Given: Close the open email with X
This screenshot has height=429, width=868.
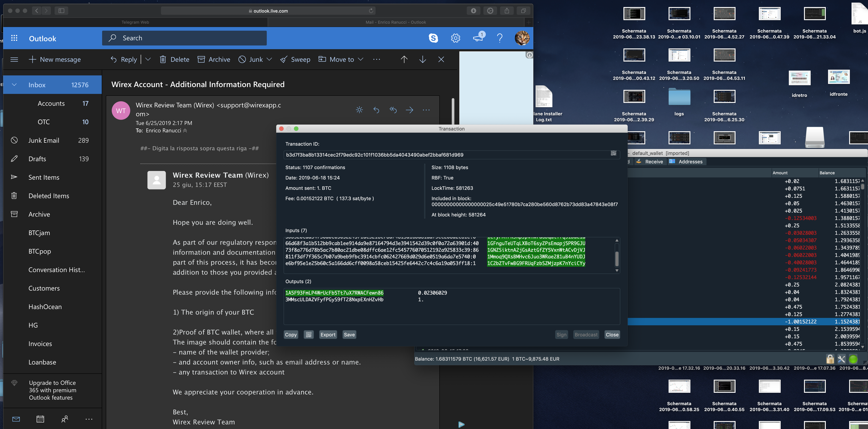Looking at the screenshot, I should [441, 59].
